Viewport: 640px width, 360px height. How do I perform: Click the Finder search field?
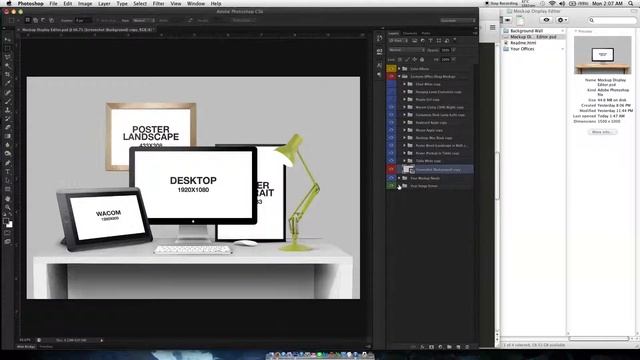[x=612, y=20]
